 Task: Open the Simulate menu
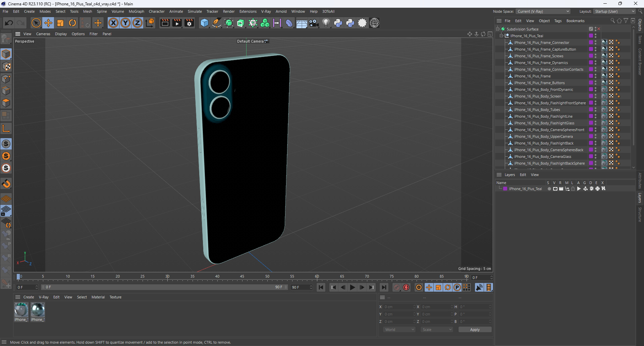click(x=195, y=11)
